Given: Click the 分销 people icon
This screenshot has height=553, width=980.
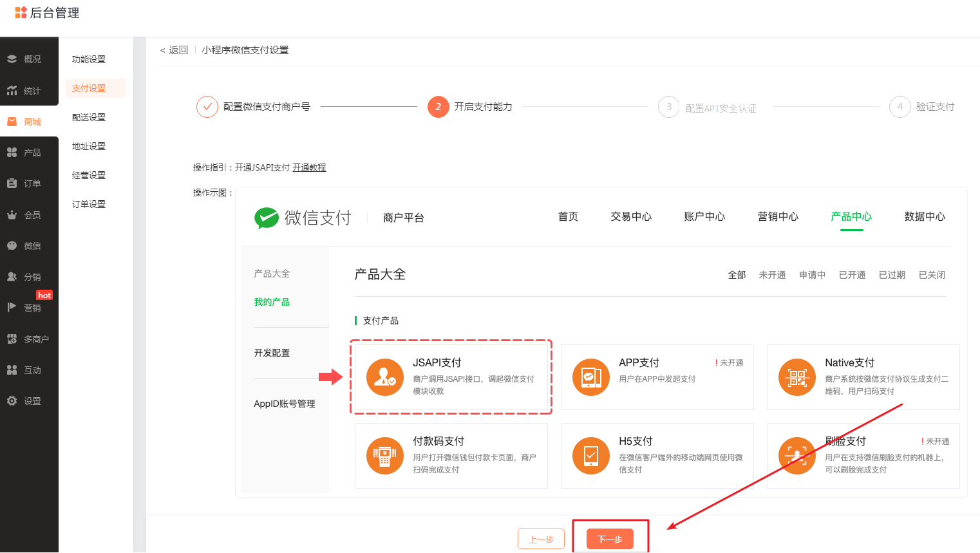Looking at the screenshot, I should click(x=12, y=277).
